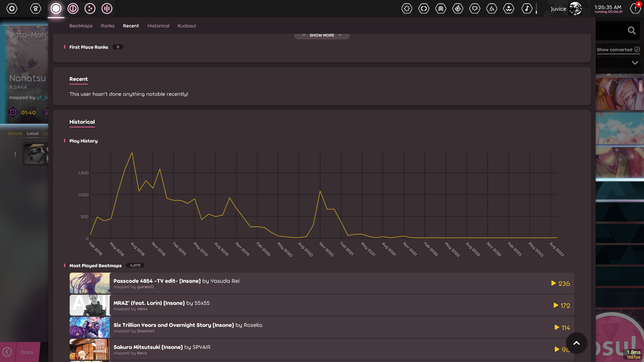This screenshot has width=644, height=362.
Task: Click the scroll-to-top chevron button
Action: pyautogui.click(x=576, y=343)
